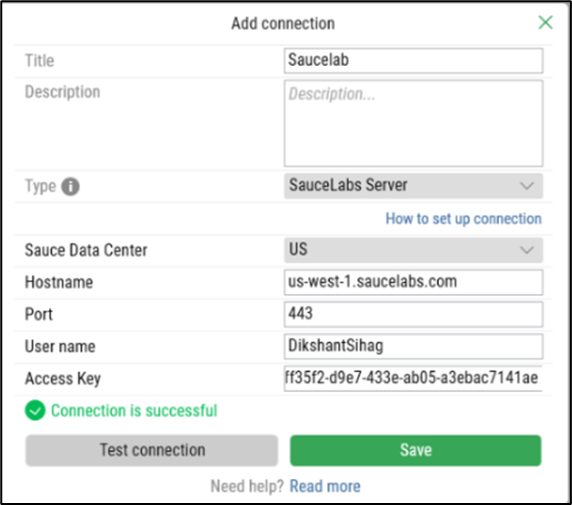
Task: Click the Type info icon
Action: (70, 186)
